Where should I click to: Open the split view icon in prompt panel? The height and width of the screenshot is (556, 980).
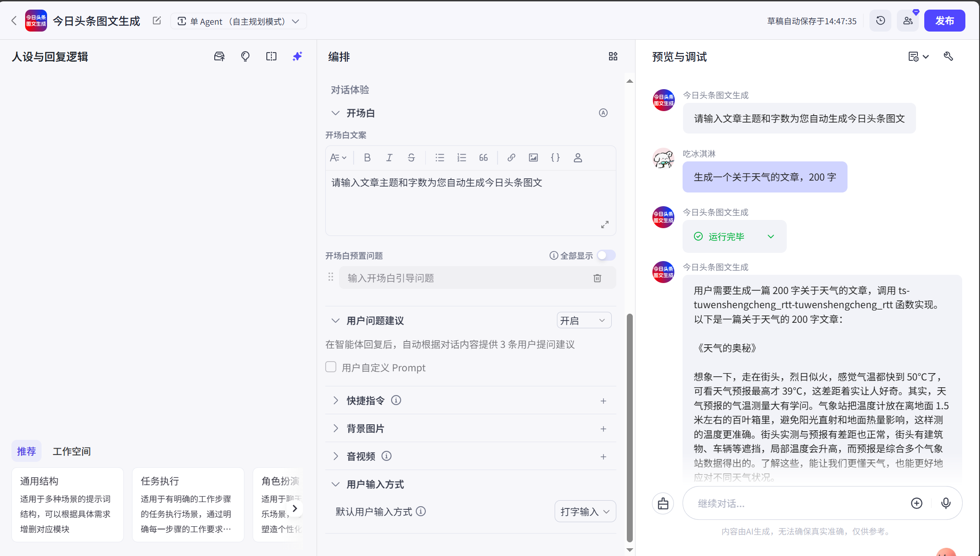click(271, 56)
